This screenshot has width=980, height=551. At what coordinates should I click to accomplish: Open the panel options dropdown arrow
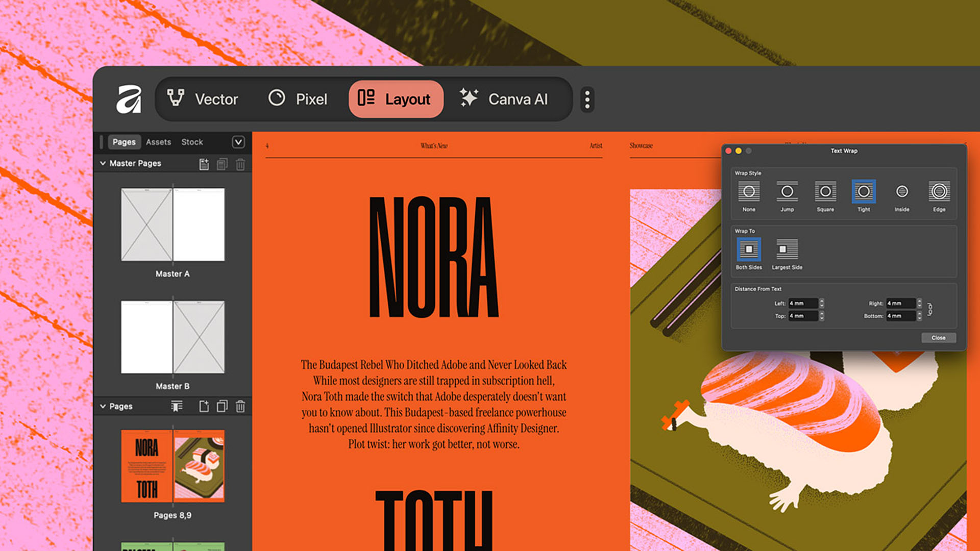tap(238, 142)
